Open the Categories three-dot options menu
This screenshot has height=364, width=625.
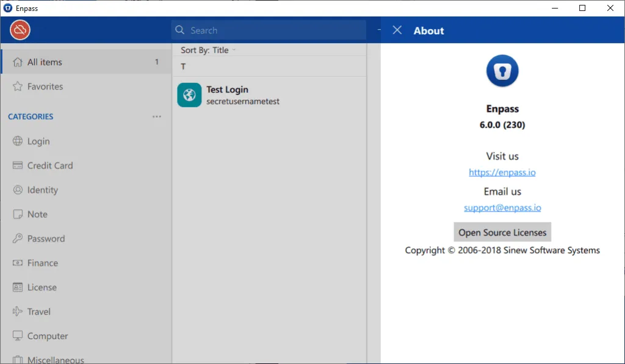[157, 116]
